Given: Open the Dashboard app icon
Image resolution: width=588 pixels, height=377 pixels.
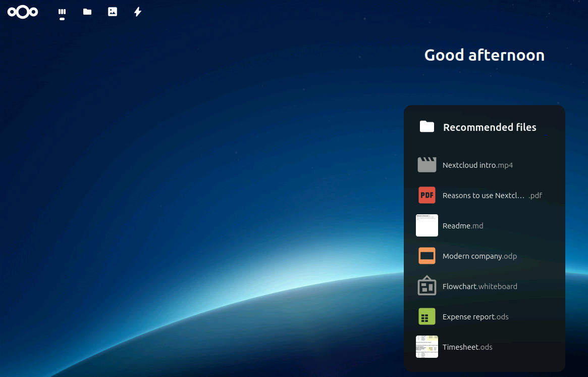Looking at the screenshot, I should tap(62, 12).
